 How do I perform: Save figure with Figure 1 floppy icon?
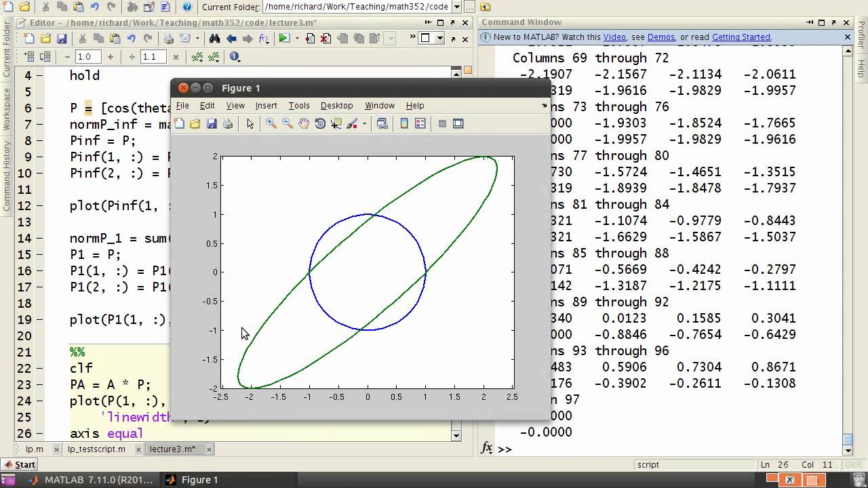tap(212, 123)
